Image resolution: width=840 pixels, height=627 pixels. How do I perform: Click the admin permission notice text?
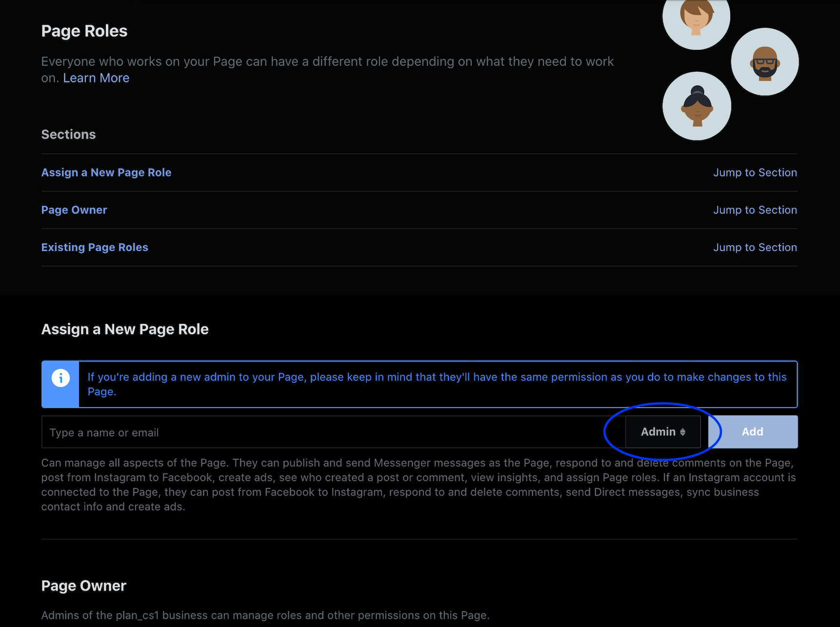coord(437,384)
